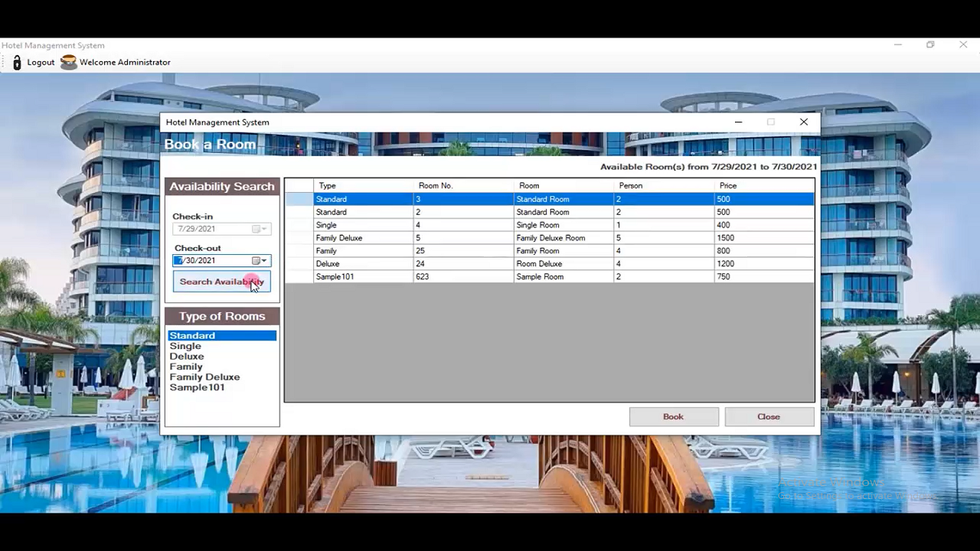Click the Search Availability button
The width and height of the screenshot is (980, 551).
[x=221, y=282]
